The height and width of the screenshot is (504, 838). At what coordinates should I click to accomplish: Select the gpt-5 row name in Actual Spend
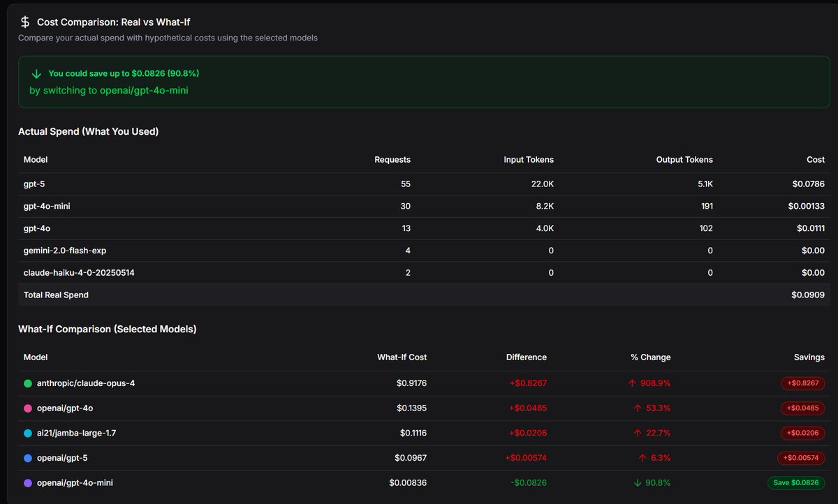34,184
